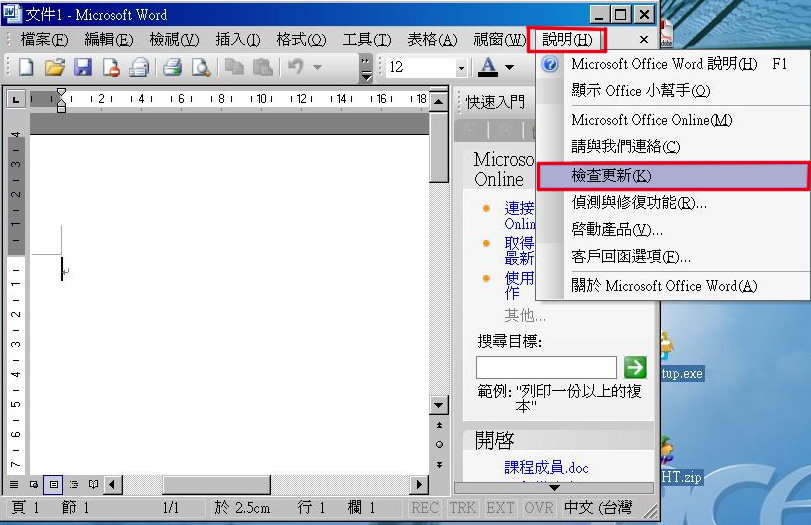Click the font color A icon

coord(488,67)
